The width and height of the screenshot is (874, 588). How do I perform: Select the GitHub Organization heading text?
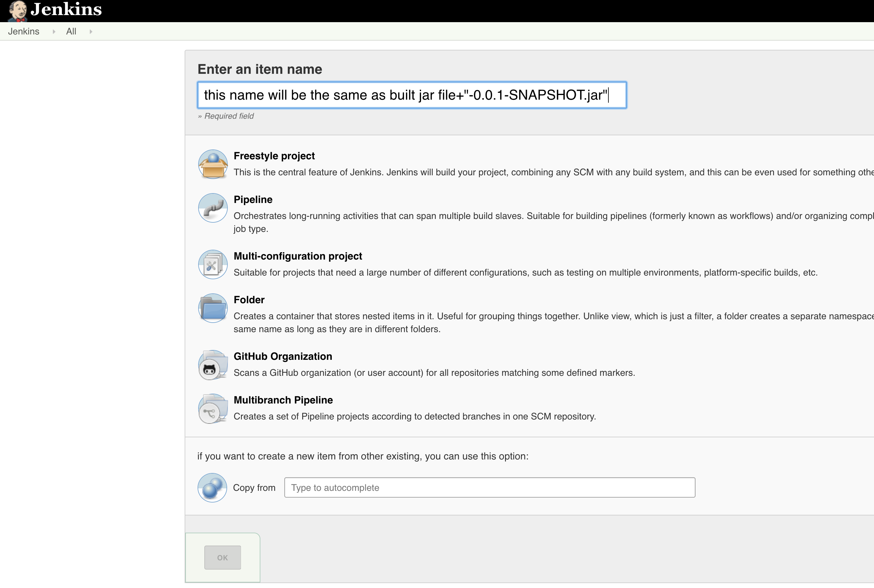(283, 356)
